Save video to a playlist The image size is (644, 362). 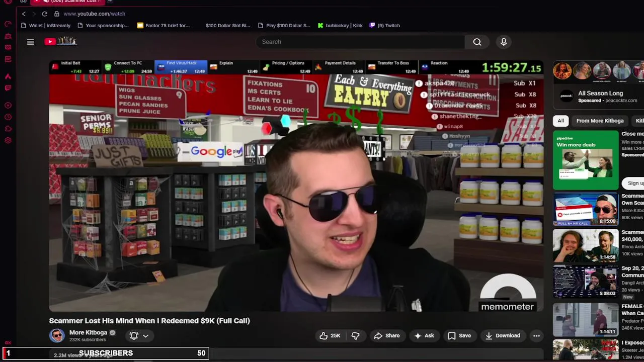coord(459,335)
